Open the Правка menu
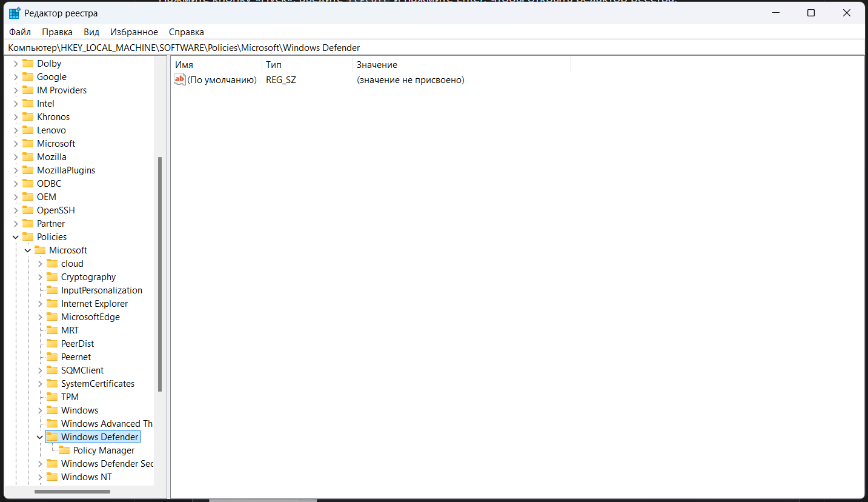The image size is (868, 502). pyautogui.click(x=58, y=32)
